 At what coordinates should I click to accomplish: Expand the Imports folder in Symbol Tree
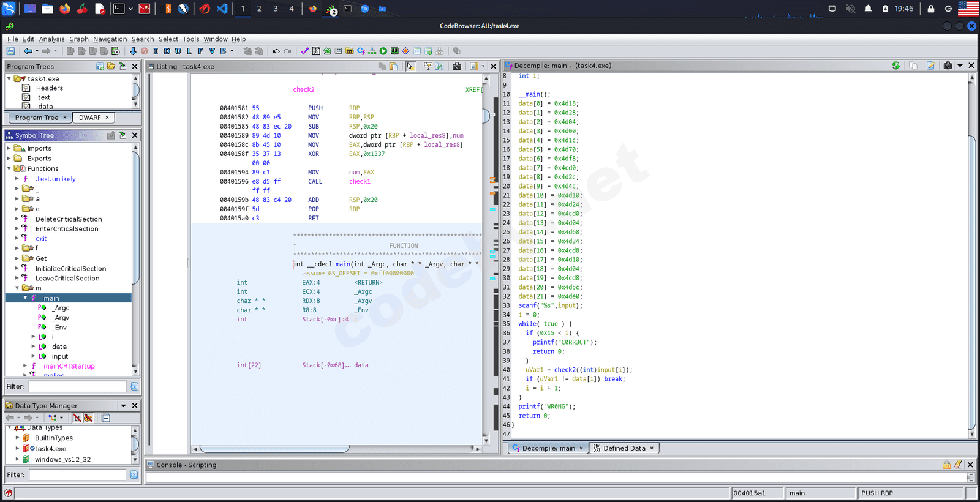click(x=9, y=148)
